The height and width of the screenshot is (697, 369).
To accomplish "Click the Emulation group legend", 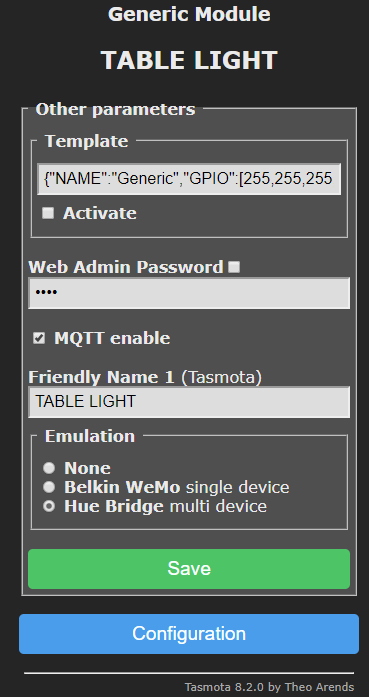I will (x=90, y=436).
